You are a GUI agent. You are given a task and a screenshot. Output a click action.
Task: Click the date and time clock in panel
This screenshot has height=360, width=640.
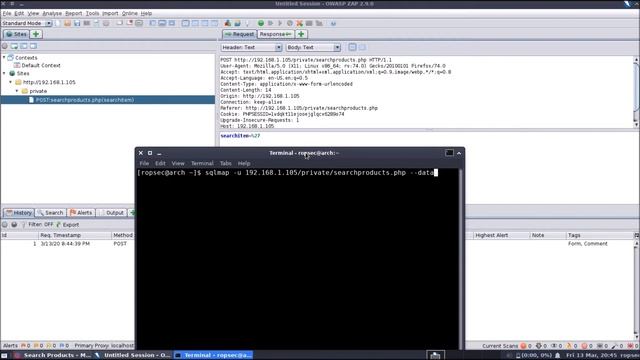click(591, 356)
